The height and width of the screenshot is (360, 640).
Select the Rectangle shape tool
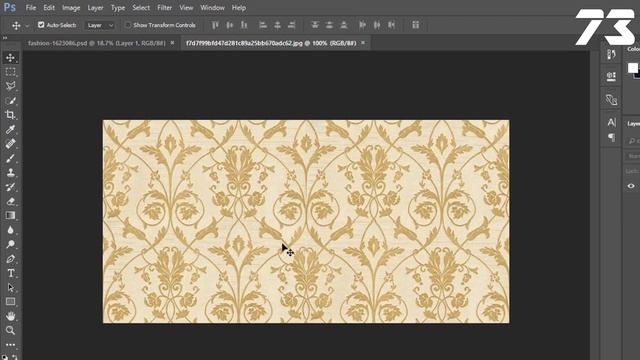coord(11,302)
